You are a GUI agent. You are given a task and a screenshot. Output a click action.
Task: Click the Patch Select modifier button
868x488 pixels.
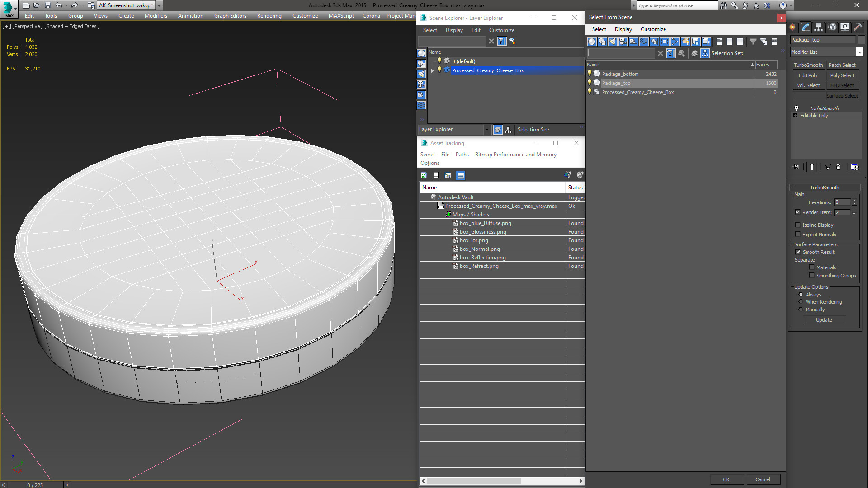[842, 65]
